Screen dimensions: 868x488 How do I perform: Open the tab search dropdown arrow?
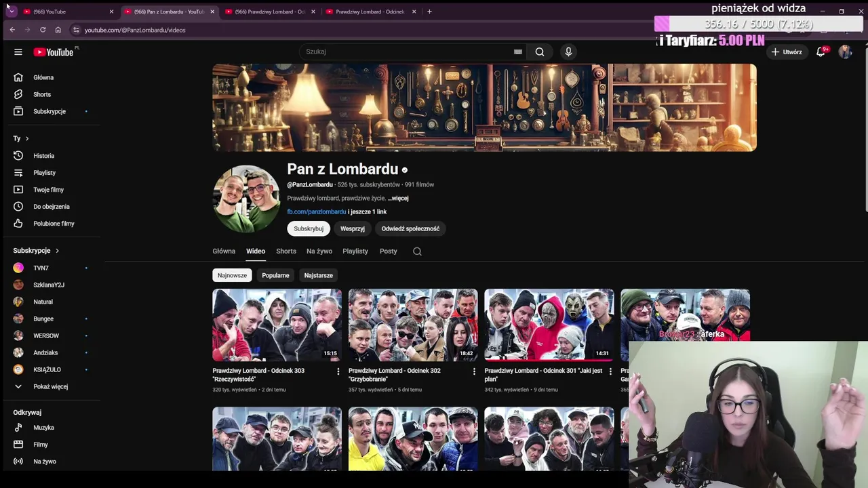(x=11, y=12)
